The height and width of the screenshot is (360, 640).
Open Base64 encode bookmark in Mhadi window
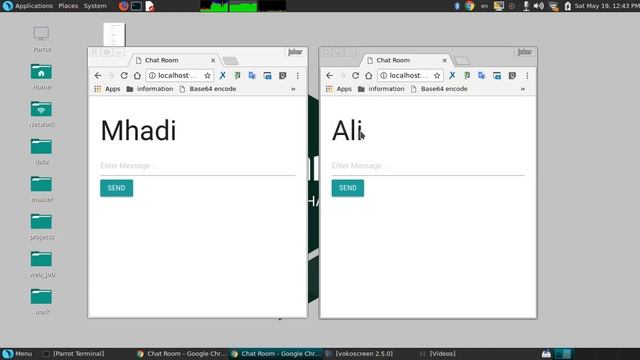click(208, 89)
